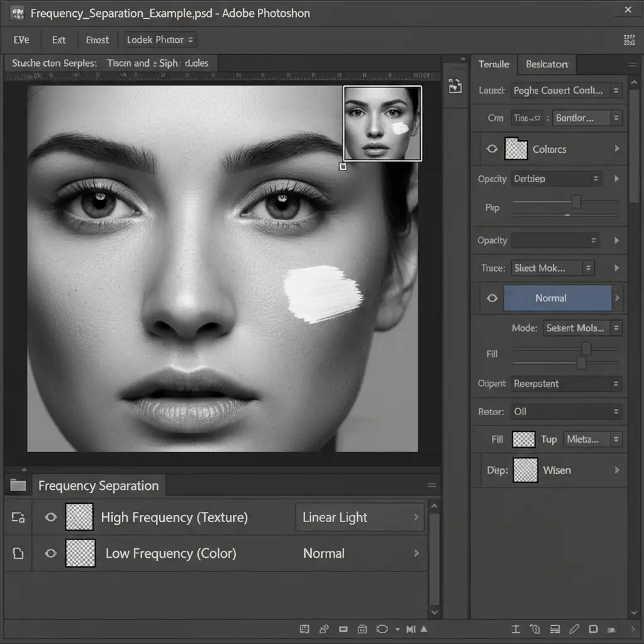Click the portrait preview thumbnail on canvas
The image size is (644, 644).
(x=382, y=123)
